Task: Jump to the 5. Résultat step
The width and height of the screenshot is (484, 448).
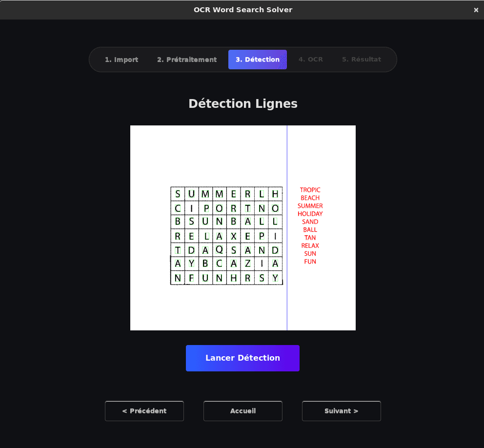Action: pyautogui.click(x=361, y=60)
